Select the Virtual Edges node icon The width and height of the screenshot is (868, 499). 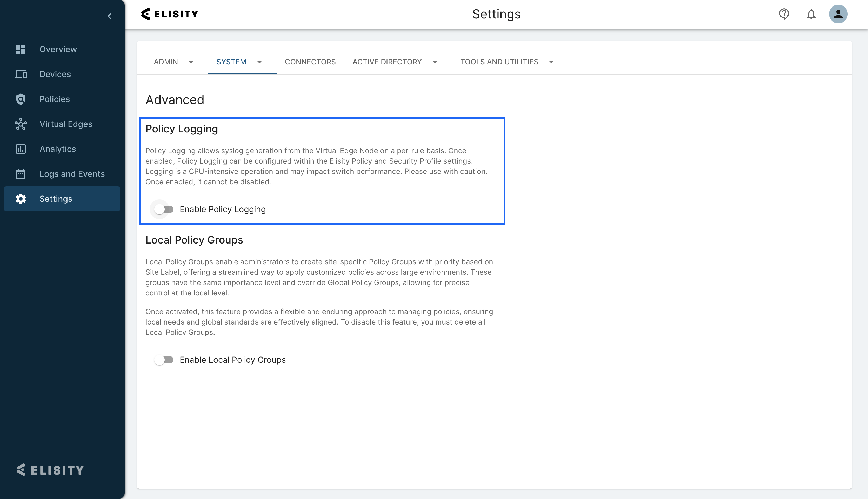click(21, 124)
